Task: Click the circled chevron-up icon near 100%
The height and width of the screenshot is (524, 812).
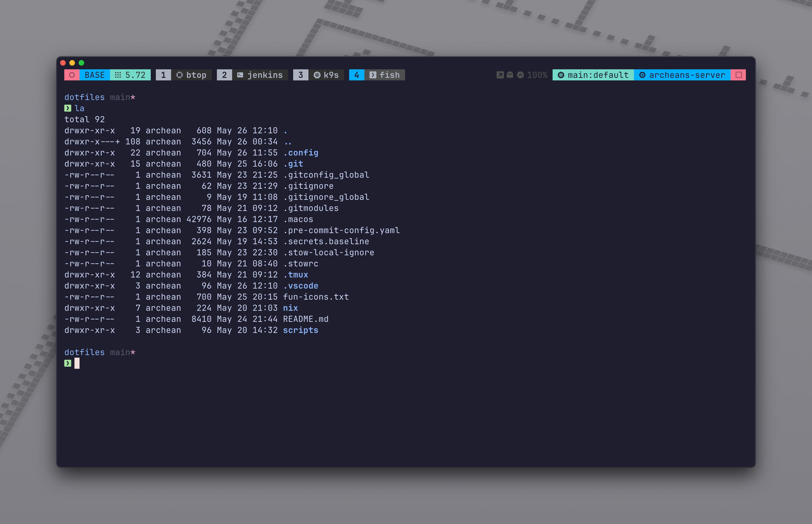Action: tap(520, 75)
